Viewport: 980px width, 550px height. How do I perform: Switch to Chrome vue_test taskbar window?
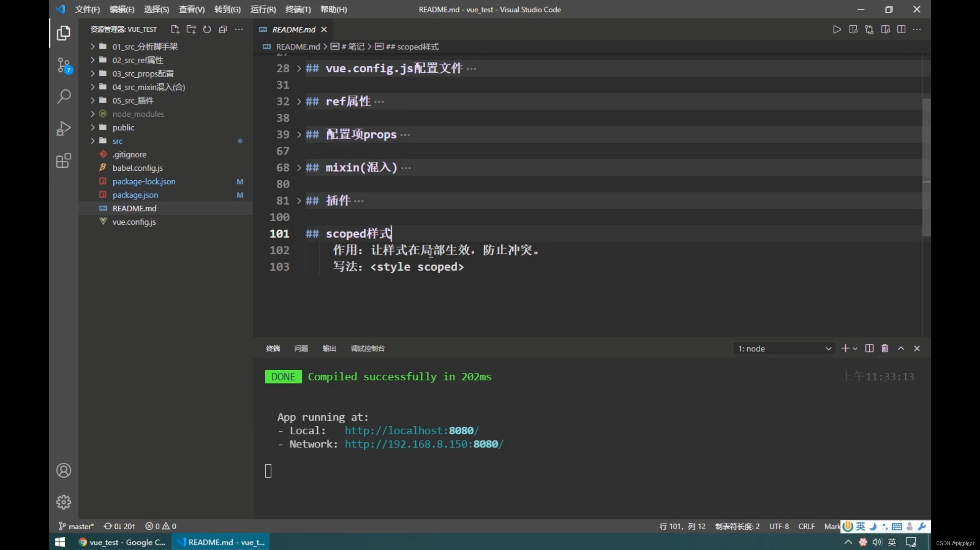click(x=122, y=542)
